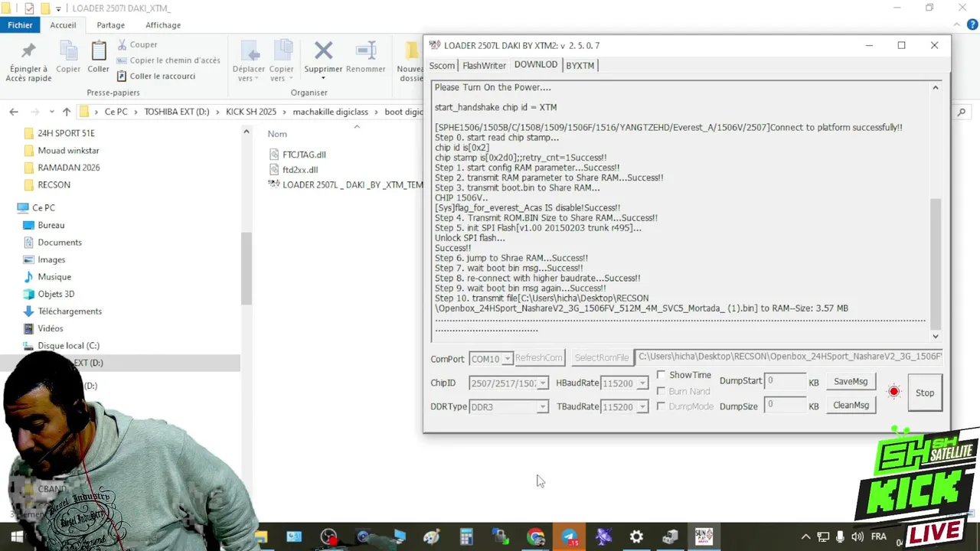Click Copier le chemin d'accès

(x=168, y=60)
